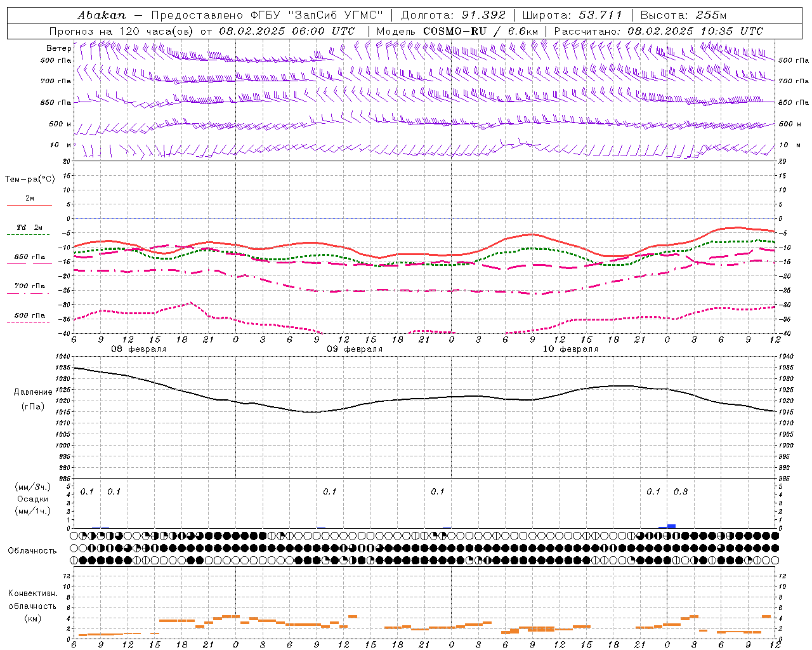Click the 'Td 2м' dew point legend entry
This screenshot has height=650, width=812.
click(x=29, y=227)
